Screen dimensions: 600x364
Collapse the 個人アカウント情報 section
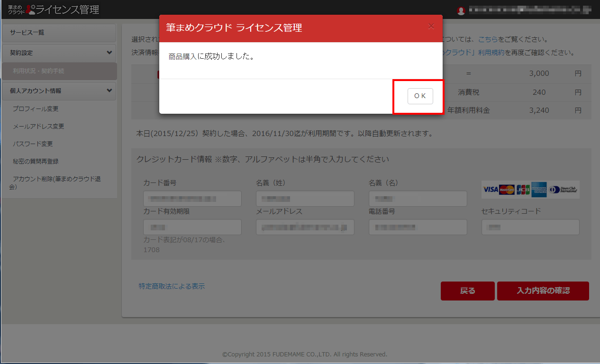coord(59,91)
